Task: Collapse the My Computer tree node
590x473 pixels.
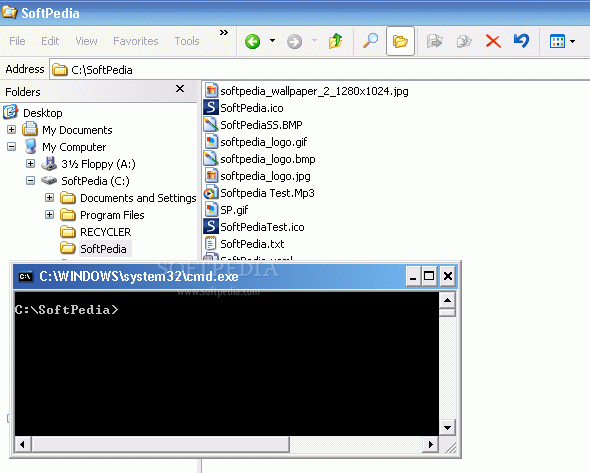Action: pyautogui.click(x=12, y=147)
